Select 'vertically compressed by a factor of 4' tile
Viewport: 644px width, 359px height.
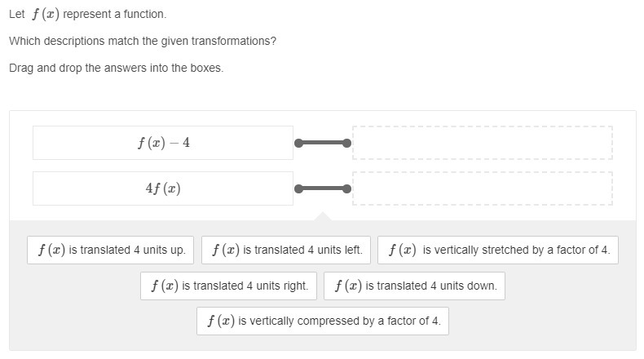[x=323, y=321]
